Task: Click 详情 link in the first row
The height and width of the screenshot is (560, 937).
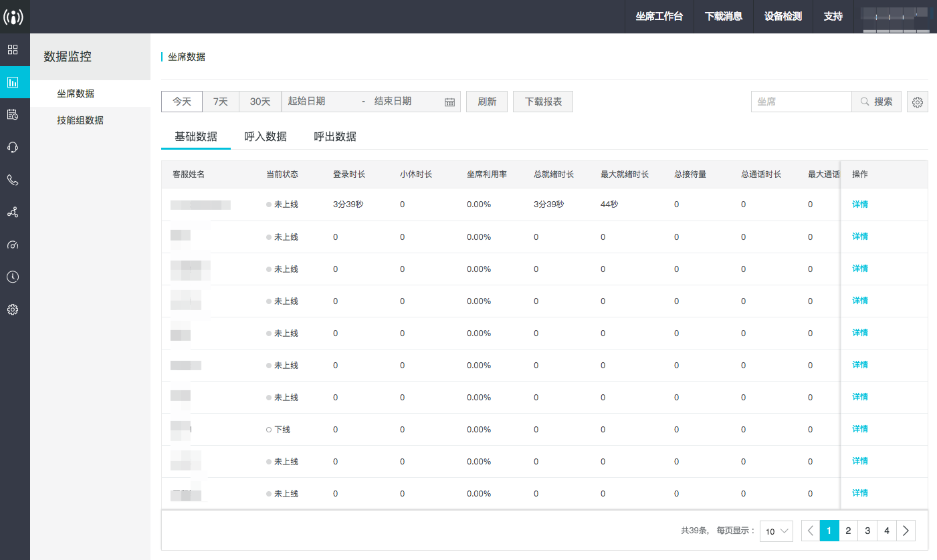Action: [860, 204]
